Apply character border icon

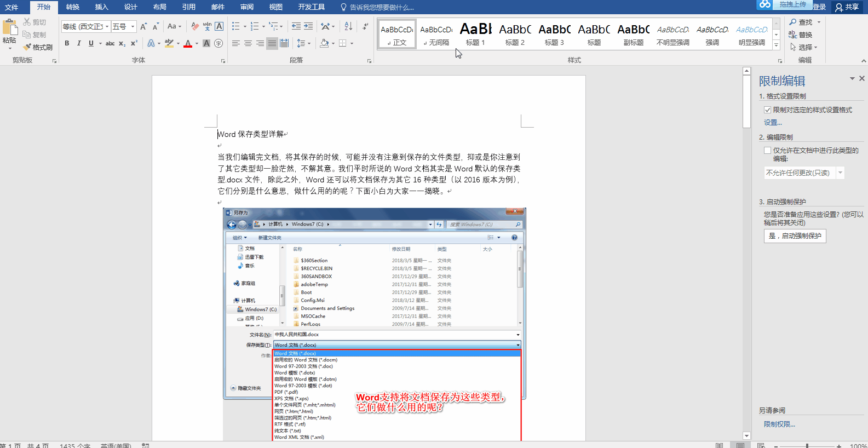point(219,26)
